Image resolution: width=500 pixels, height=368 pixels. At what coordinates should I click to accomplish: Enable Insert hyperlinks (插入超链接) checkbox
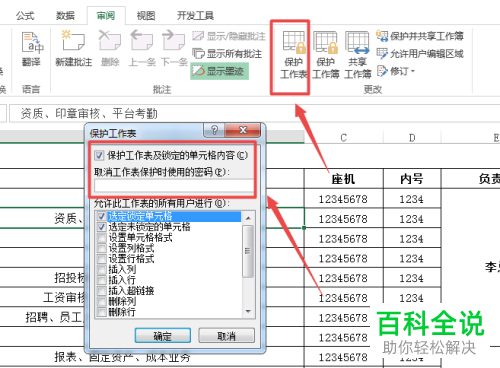[x=102, y=291]
